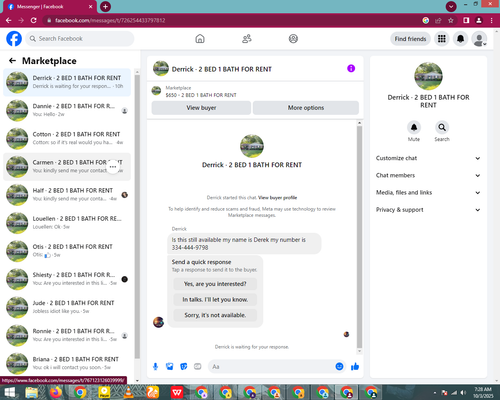Viewport: 500px width, 400px height.
Task: Go back using the Marketplace back arrow
Action: (12, 60)
